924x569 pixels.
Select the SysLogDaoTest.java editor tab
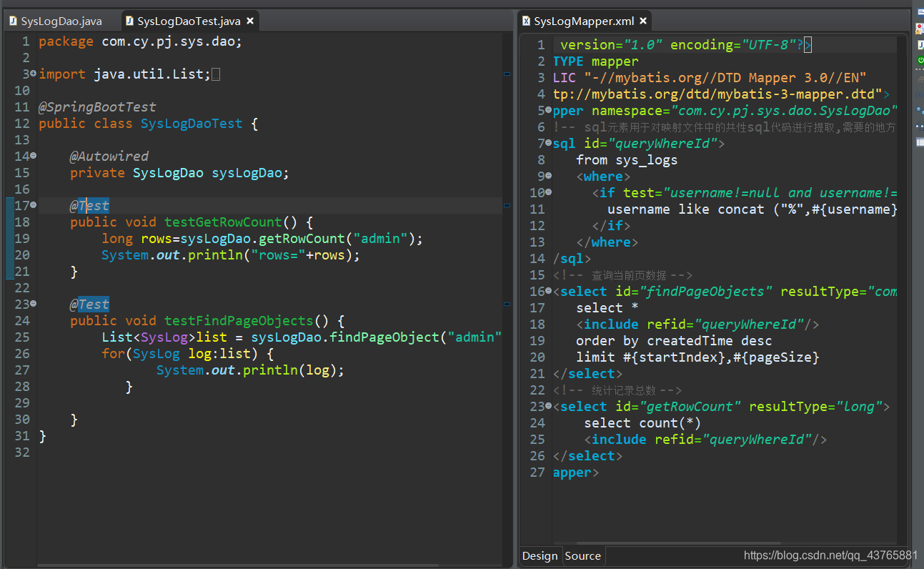tap(189, 21)
